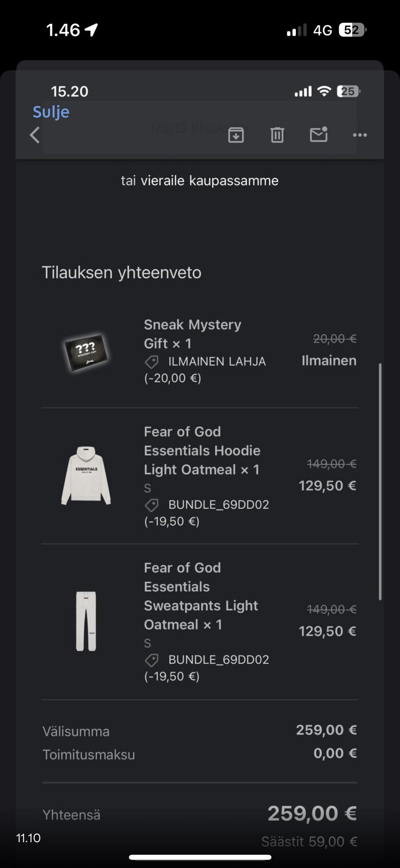Image resolution: width=400 pixels, height=868 pixels.
Task: Tap the battery indicator showing 52
Action: point(352,30)
